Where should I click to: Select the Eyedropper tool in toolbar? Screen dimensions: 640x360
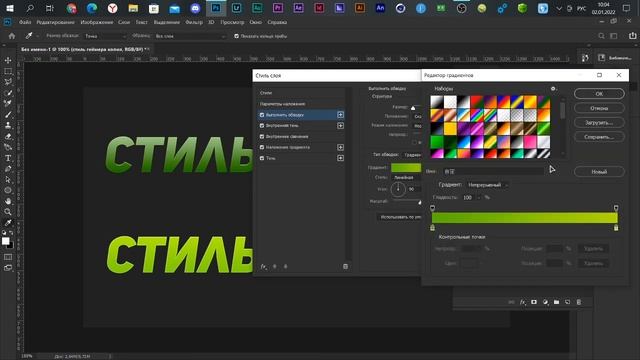pyautogui.click(x=8, y=222)
